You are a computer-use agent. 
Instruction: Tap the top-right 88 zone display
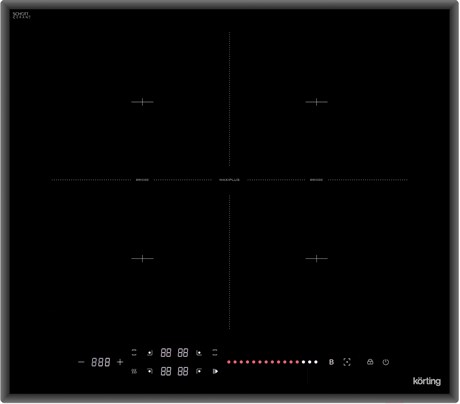point(183,353)
